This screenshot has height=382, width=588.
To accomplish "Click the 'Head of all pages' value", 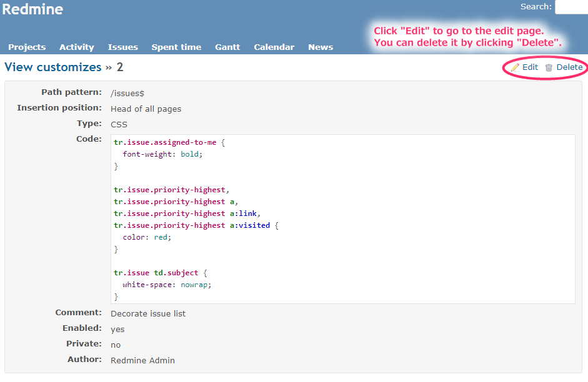I will coord(146,109).
